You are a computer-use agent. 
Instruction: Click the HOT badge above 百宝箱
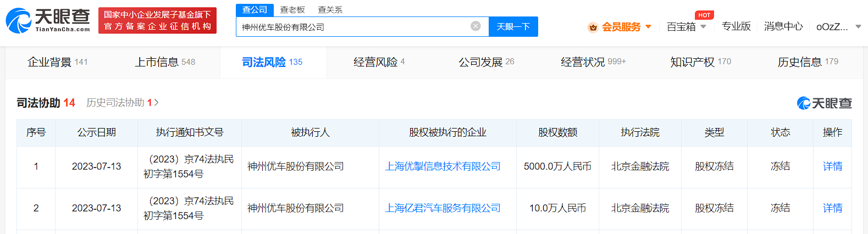pyautogui.click(x=704, y=15)
